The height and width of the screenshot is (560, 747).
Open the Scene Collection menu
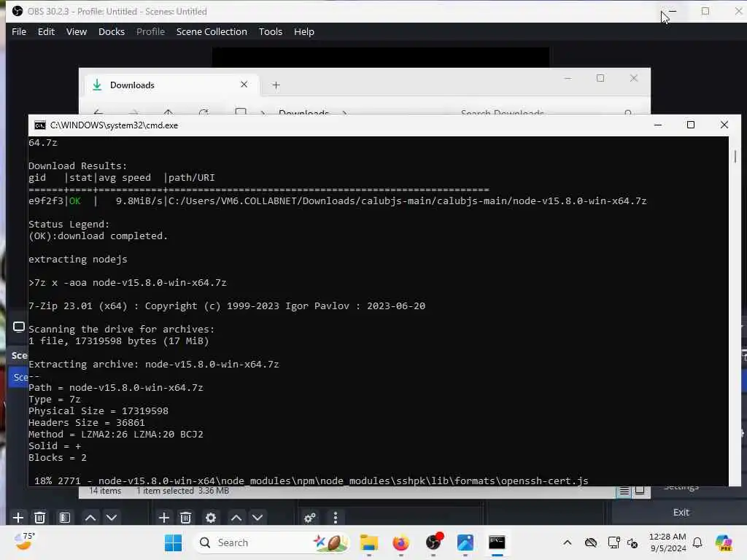click(x=212, y=31)
